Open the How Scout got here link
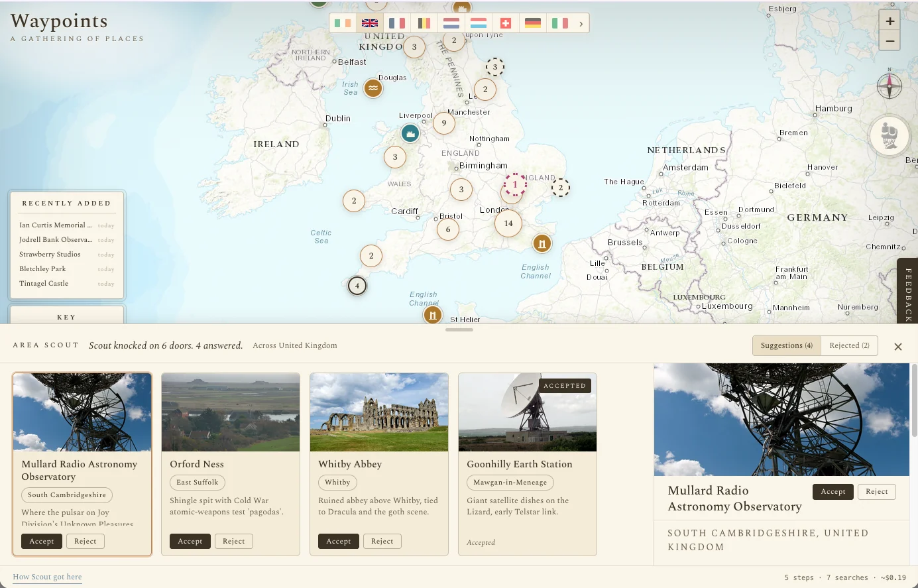Viewport: 918px width, 588px height. click(x=48, y=577)
